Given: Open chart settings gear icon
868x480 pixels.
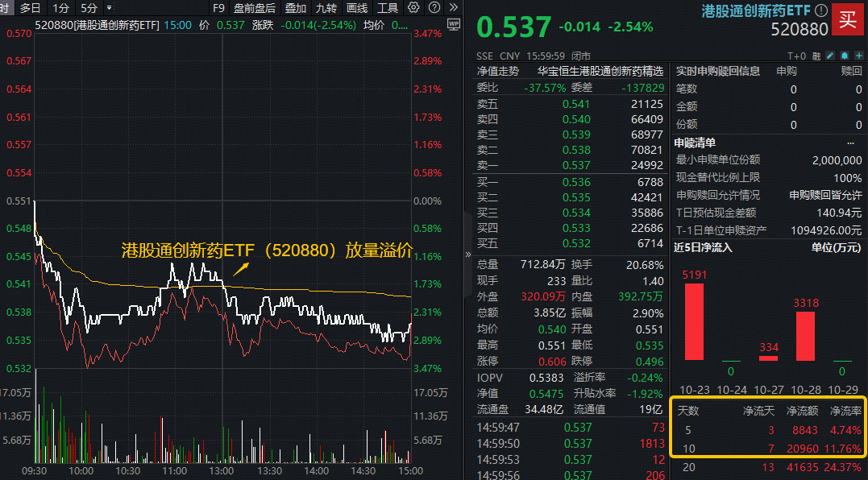Looking at the screenshot, I should point(413,8).
